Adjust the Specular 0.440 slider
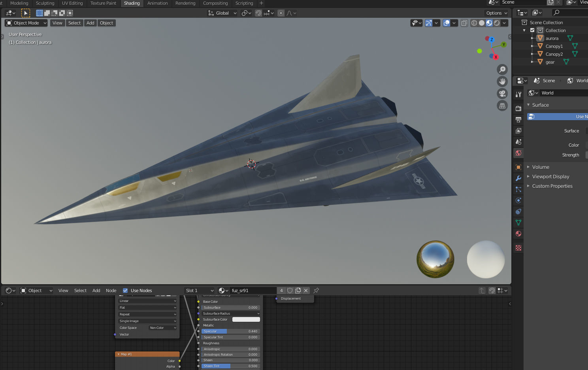This screenshot has width=588, height=370. (x=231, y=331)
